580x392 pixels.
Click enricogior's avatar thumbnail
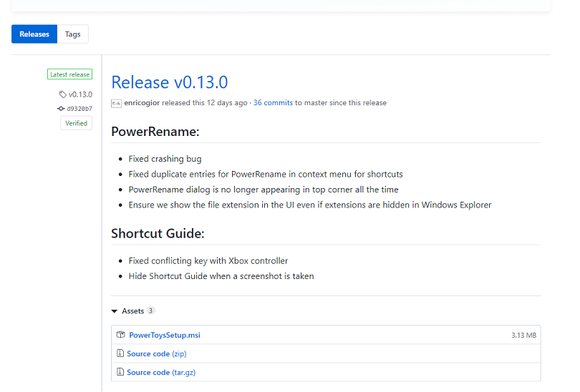[x=116, y=103]
